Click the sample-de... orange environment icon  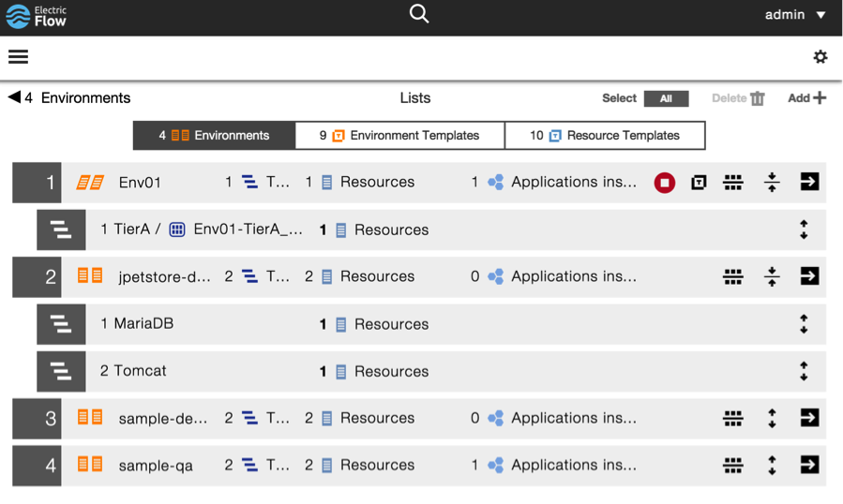90,418
